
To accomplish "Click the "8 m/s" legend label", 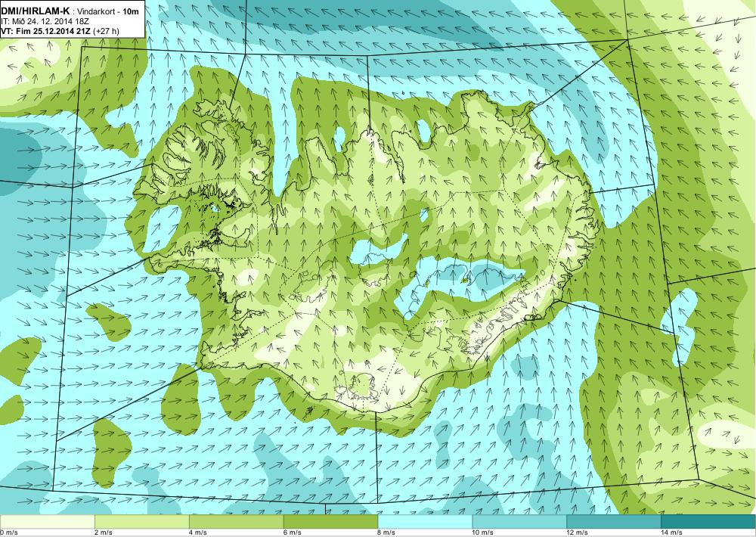I will coord(386,532).
